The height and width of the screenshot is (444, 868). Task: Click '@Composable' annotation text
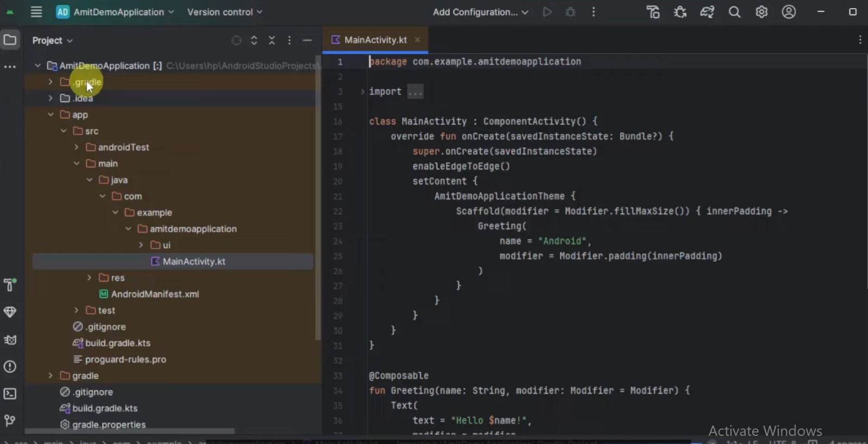[x=399, y=376]
